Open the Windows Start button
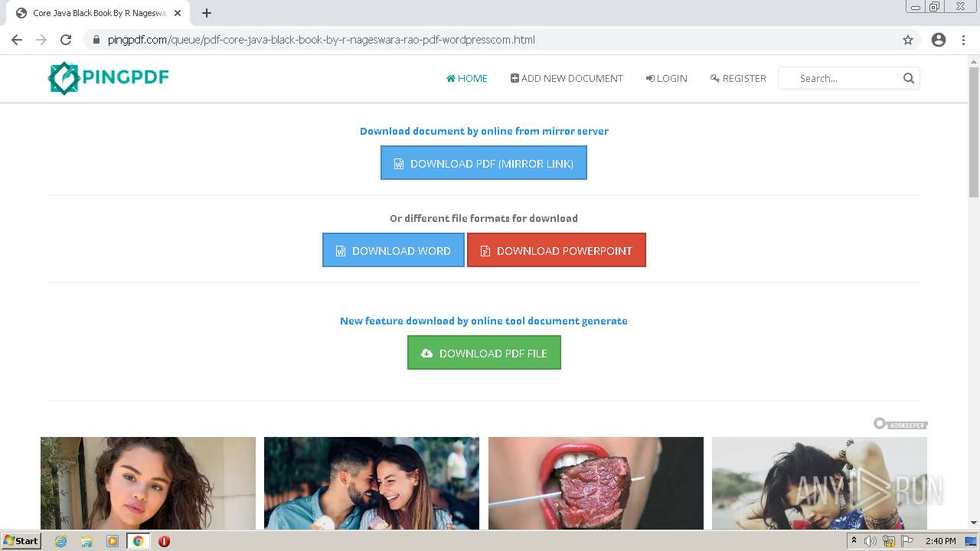The height and width of the screenshot is (551, 980). 21,541
